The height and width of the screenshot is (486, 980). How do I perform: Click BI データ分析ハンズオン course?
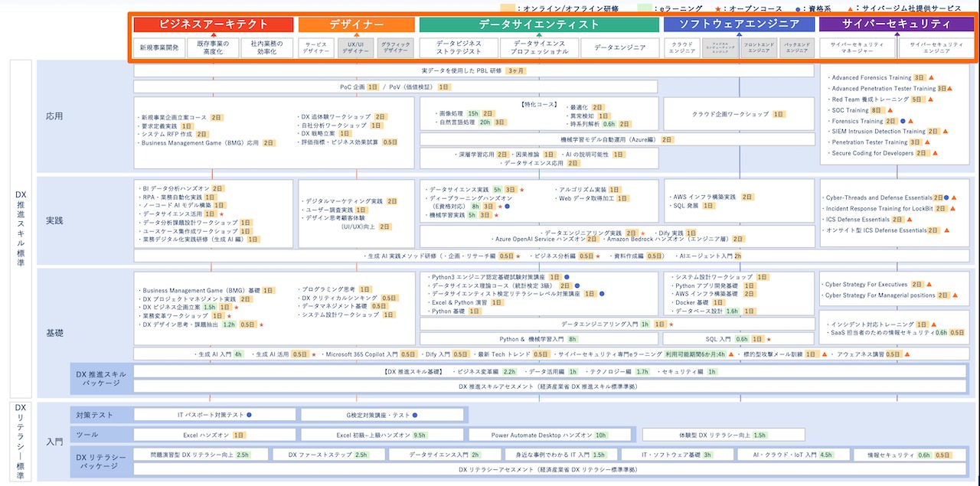tap(174, 188)
